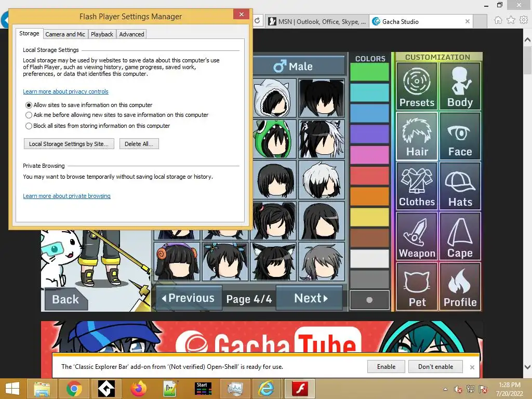Open Local Storage Settings by Site
The height and width of the screenshot is (399, 532).
[x=69, y=144]
